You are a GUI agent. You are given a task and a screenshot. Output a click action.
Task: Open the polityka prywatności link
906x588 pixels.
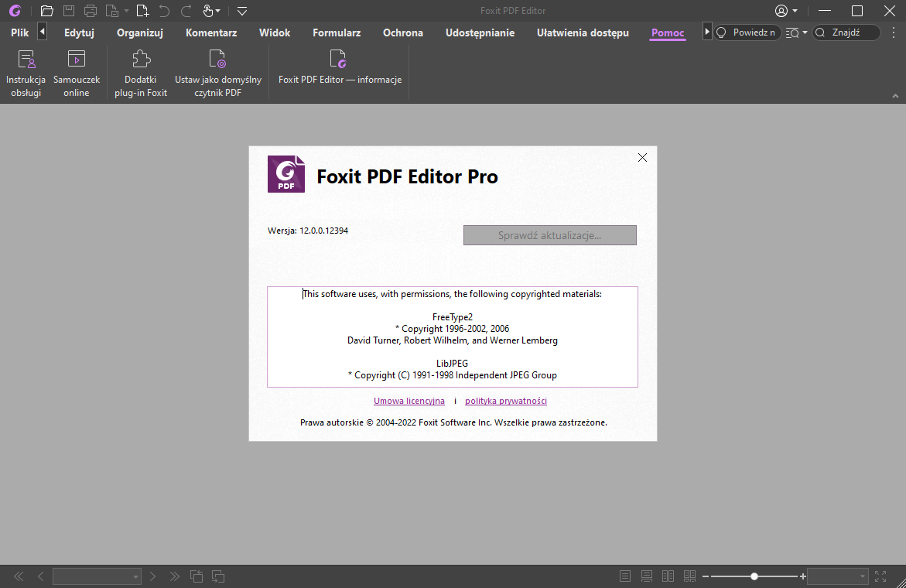tap(505, 401)
